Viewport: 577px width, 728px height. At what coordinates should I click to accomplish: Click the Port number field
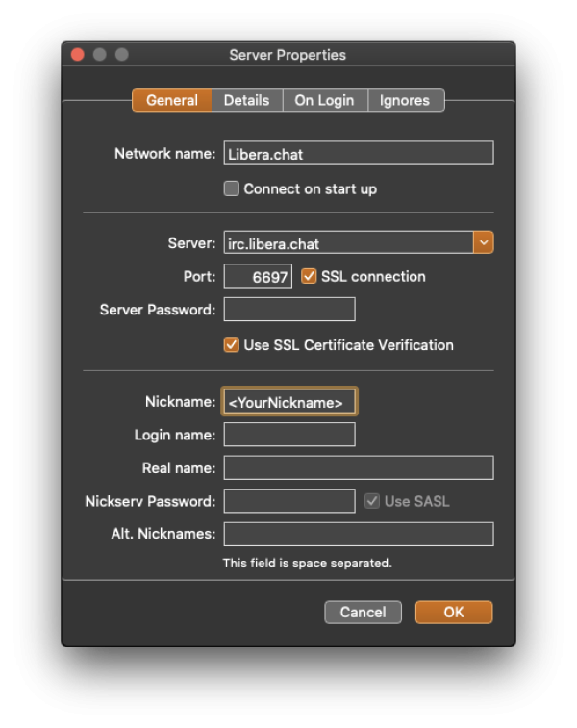[x=258, y=276]
